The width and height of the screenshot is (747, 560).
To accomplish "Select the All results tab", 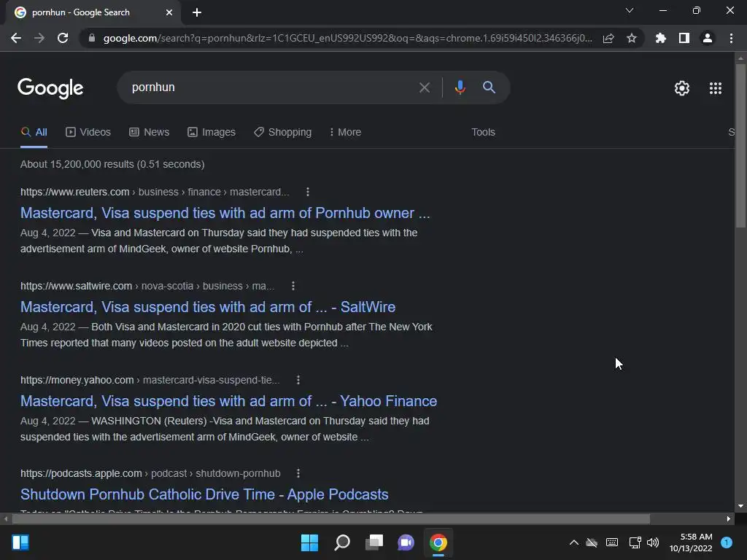I will 34,132.
